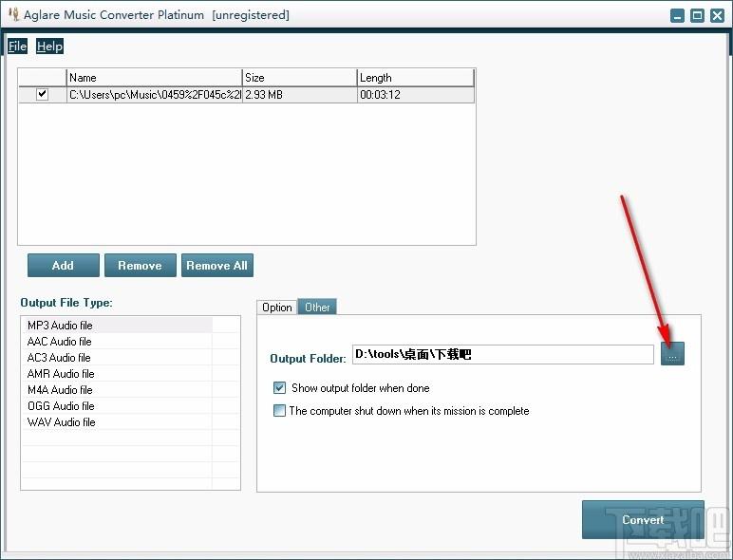Image resolution: width=733 pixels, height=560 pixels.
Task: Open the File menu
Action: [x=17, y=47]
